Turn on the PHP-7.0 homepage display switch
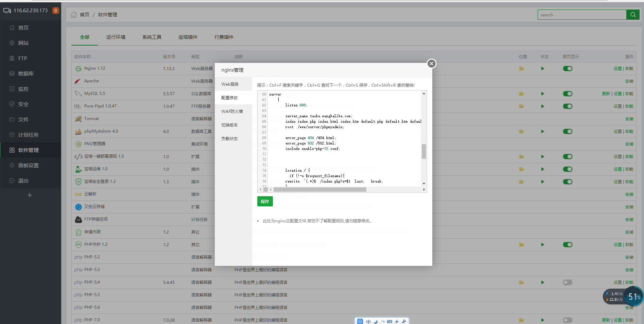The height and width of the screenshot is (324, 644). [x=568, y=320]
